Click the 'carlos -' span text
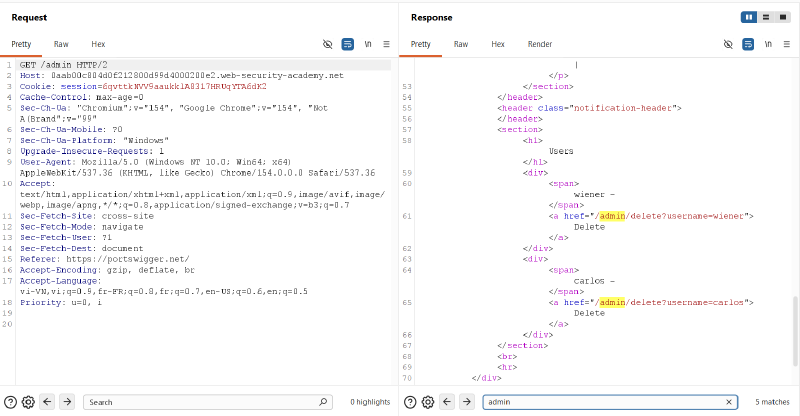This screenshot has width=800, height=416. click(594, 281)
